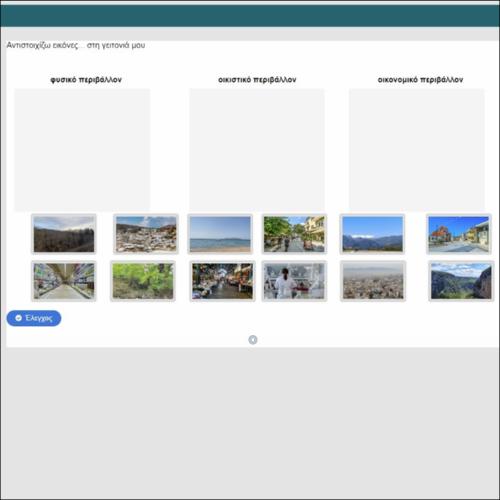Select the bare forest hillside thumbnail
500x500 pixels.
click(x=64, y=234)
